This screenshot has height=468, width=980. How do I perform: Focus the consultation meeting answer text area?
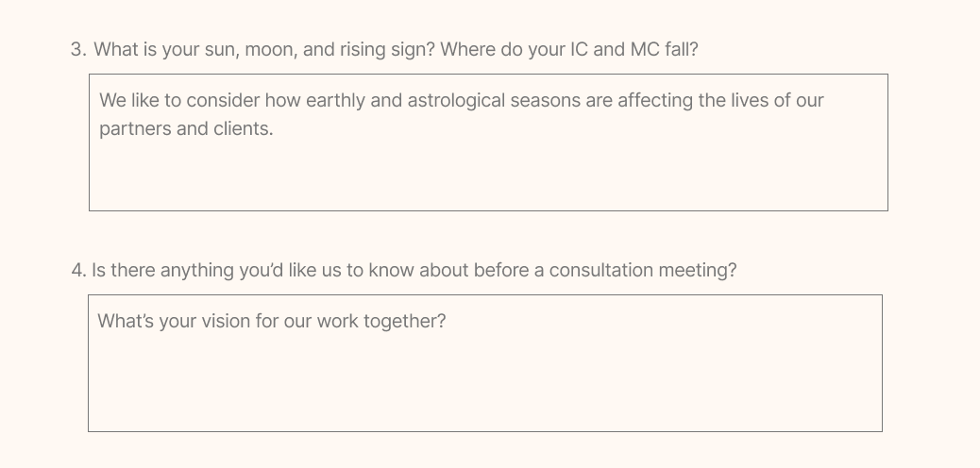pyautogui.click(x=485, y=363)
